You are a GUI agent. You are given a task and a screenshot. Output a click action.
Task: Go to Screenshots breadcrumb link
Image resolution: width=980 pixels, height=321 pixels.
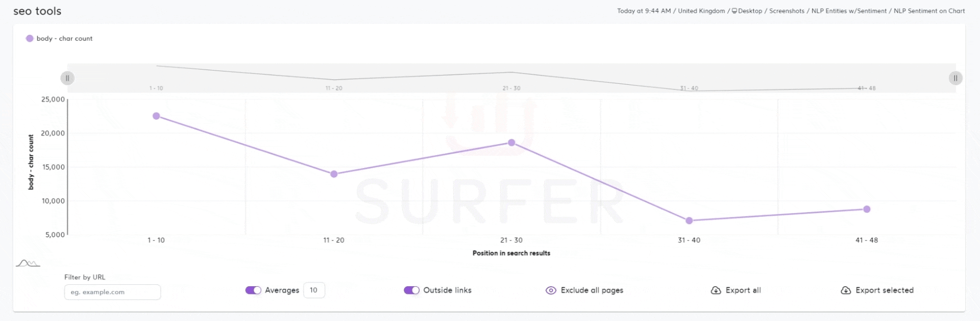(x=787, y=11)
